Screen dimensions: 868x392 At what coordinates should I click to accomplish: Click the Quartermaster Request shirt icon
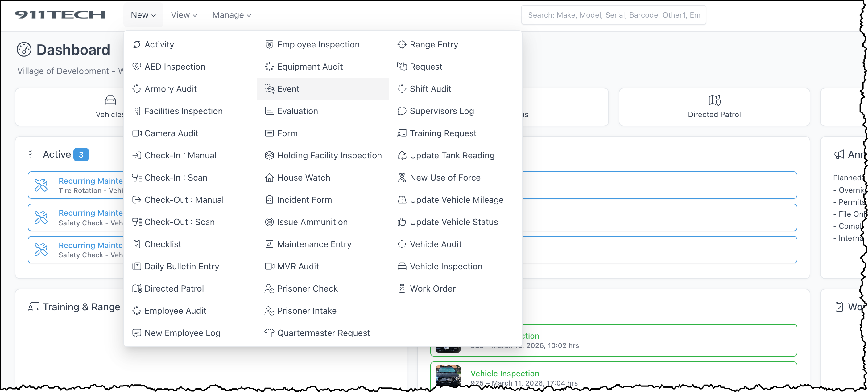pyautogui.click(x=269, y=333)
